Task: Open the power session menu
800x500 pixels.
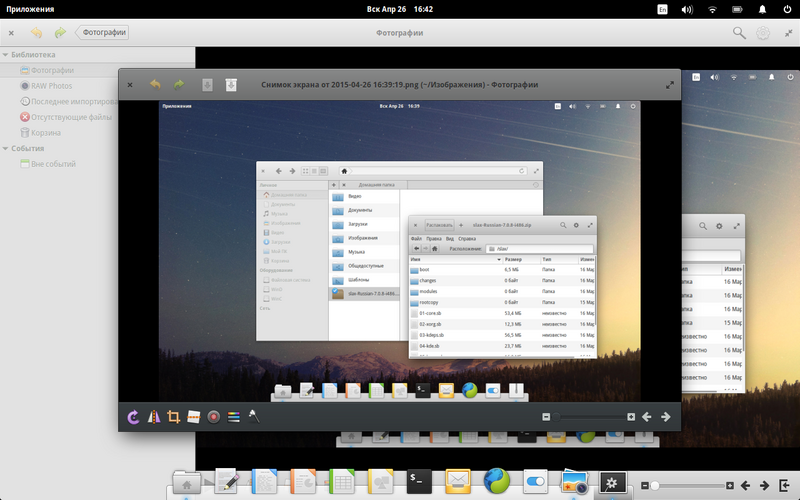Action: 787,9
